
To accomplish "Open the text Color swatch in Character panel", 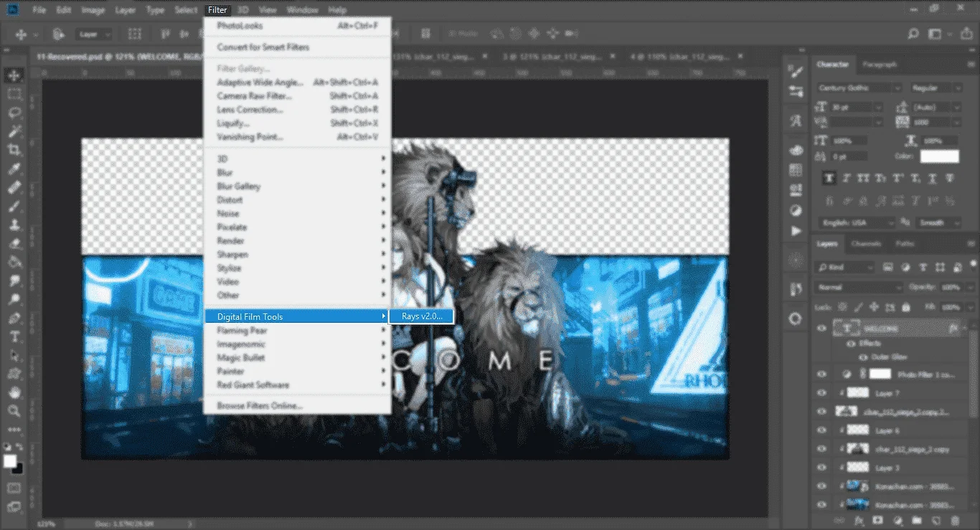I will tap(940, 156).
